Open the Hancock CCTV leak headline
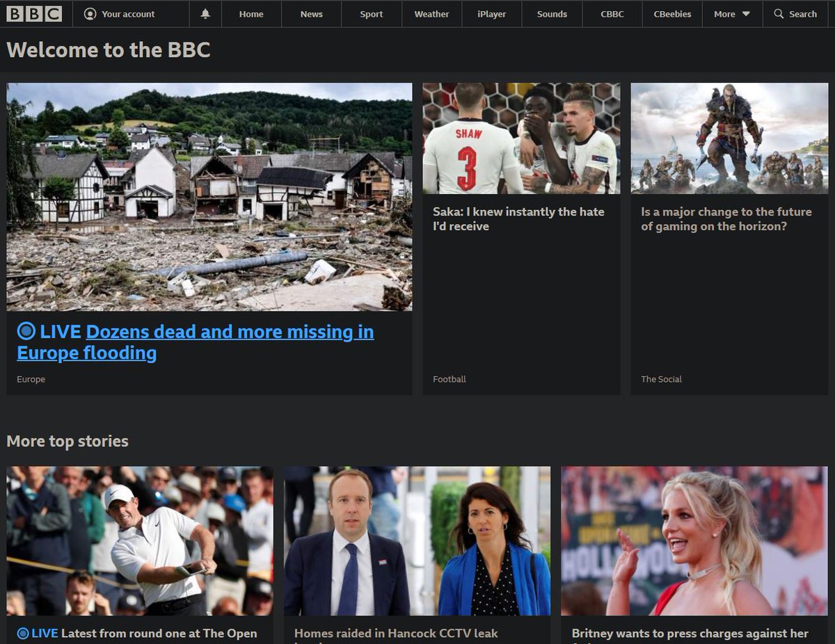Viewport: 835px width, 644px height. click(396, 634)
